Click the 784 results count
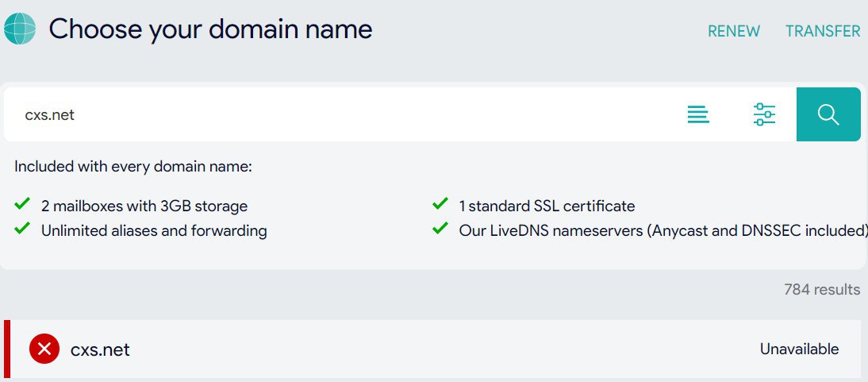The image size is (868, 382). [x=822, y=289]
